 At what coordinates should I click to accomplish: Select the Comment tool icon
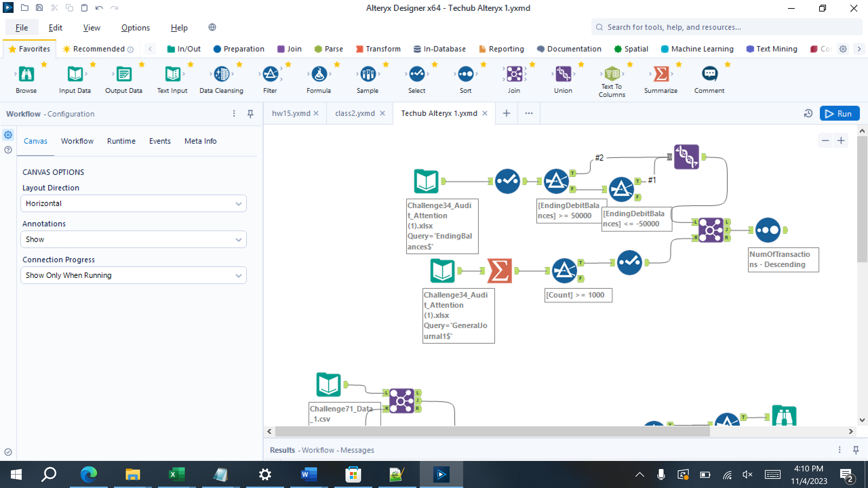[710, 74]
